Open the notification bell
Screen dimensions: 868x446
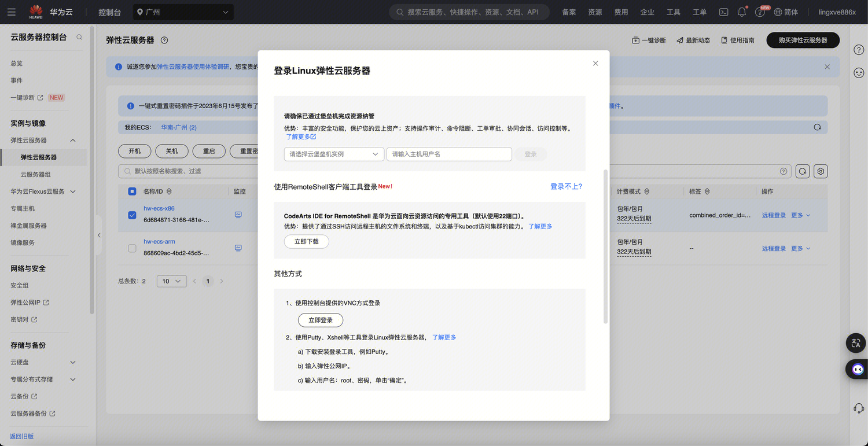tap(742, 12)
